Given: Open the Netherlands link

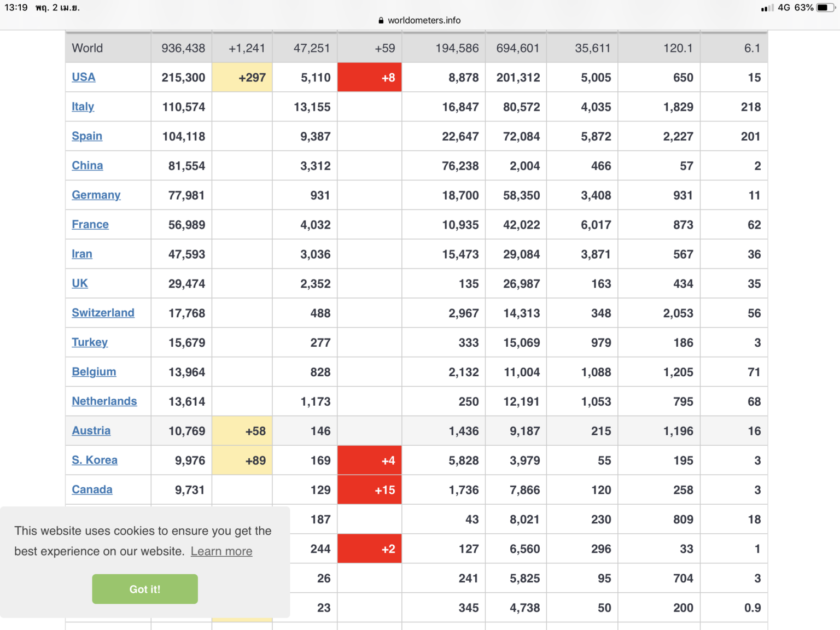Looking at the screenshot, I should coord(104,401).
